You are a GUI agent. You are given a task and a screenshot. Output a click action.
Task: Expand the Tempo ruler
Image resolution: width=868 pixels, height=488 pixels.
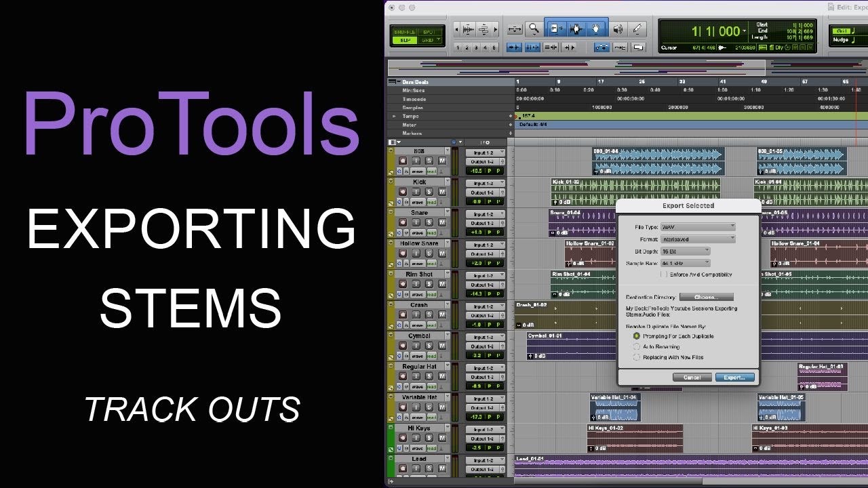(394, 116)
